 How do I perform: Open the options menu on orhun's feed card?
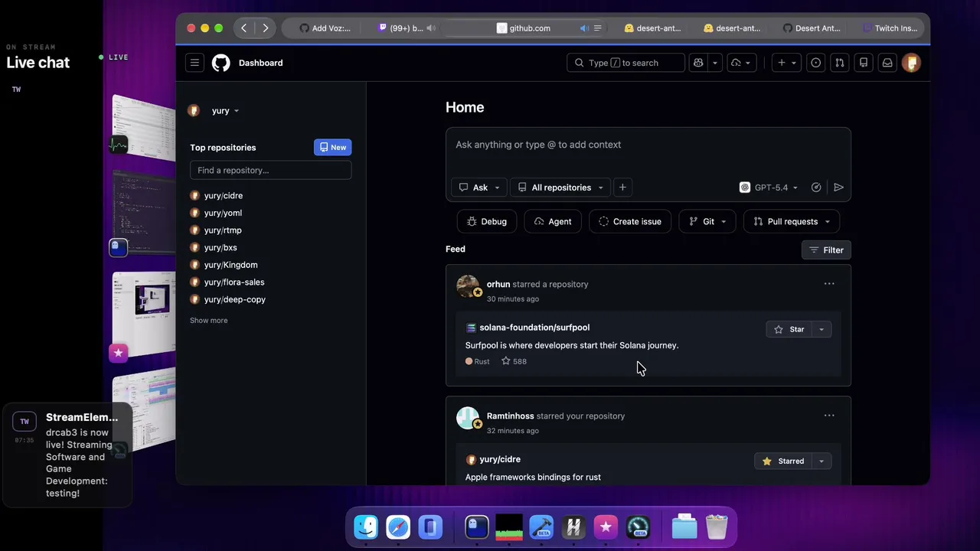coord(829,284)
